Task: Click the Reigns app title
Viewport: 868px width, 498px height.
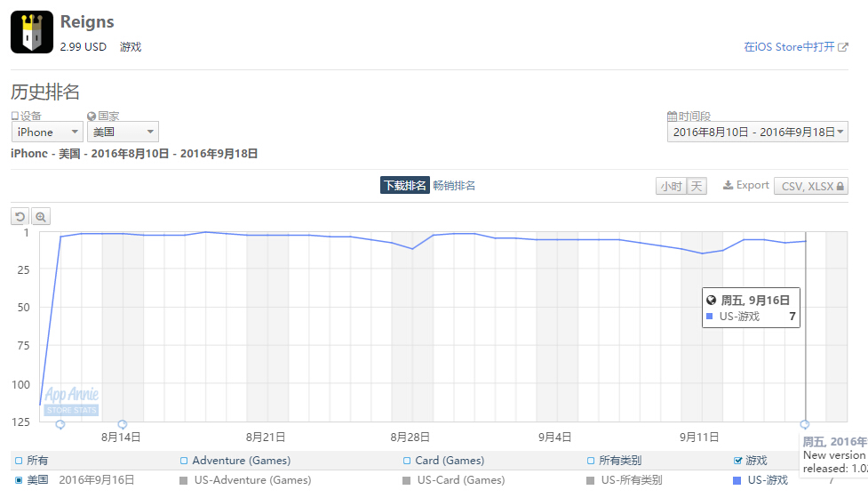Action: click(87, 21)
